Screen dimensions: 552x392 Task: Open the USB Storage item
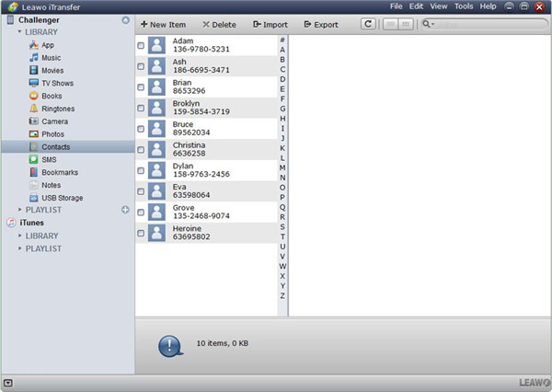(x=56, y=198)
